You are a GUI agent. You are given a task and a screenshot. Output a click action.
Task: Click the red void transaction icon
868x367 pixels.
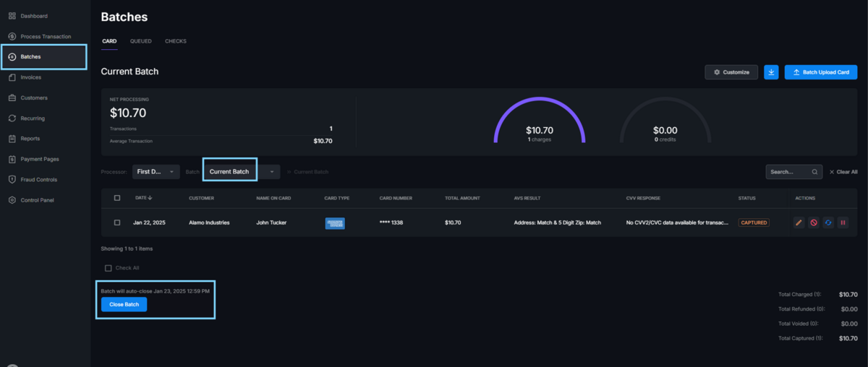click(814, 223)
